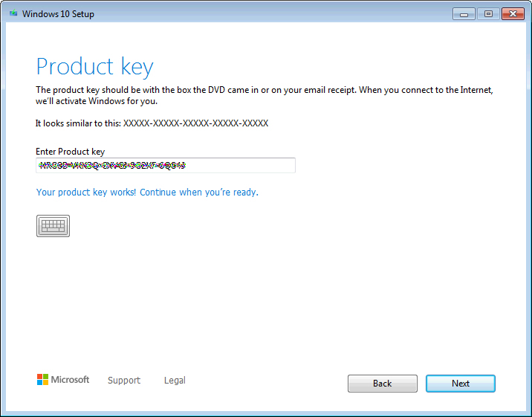
Task: Click the Microsoft four-color squares logo
Action: point(43,380)
